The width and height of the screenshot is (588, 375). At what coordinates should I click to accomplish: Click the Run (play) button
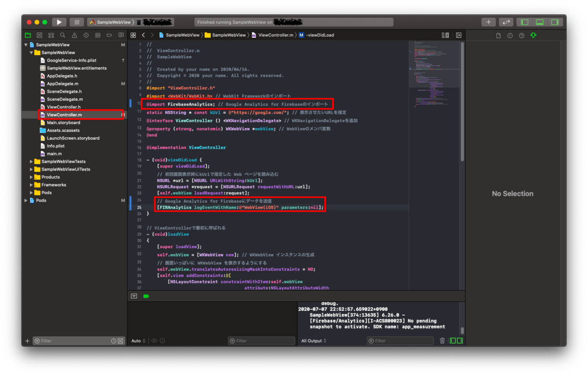pyautogui.click(x=59, y=22)
